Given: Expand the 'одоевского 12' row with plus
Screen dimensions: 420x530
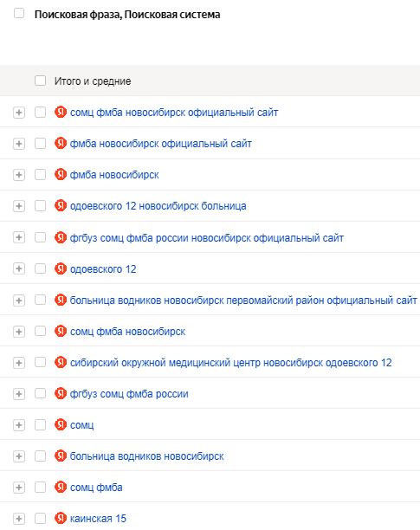Looking at the screenshot, I should coord(19,268).
